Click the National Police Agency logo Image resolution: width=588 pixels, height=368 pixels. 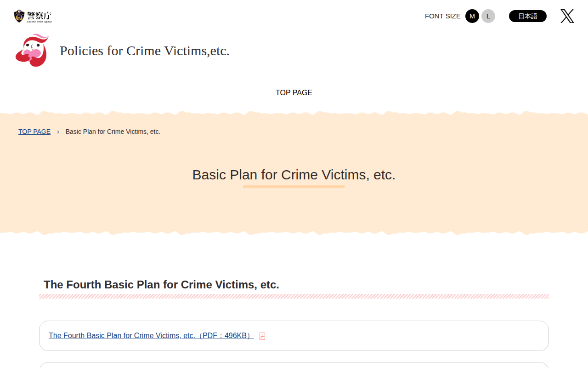pos(33,16)
